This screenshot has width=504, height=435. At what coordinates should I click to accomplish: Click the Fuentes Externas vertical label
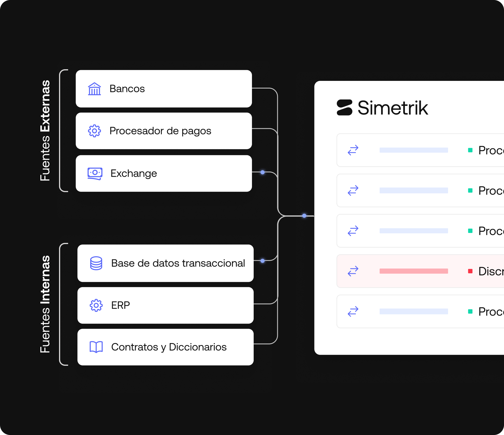point(45,131)
